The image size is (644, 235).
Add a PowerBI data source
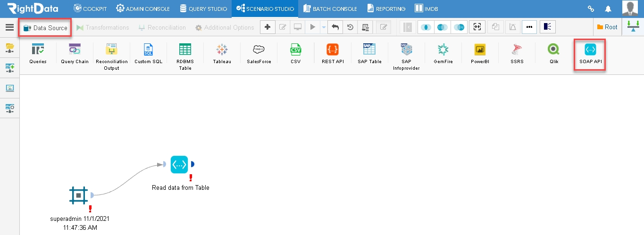(480, 53)
